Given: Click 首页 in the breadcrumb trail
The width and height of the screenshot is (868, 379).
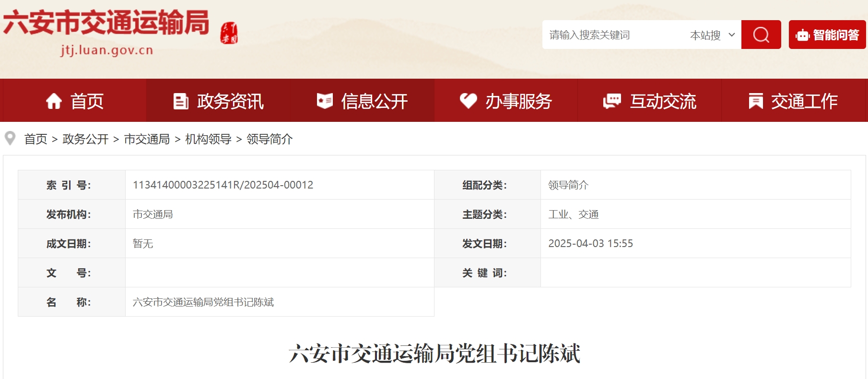Looking at the screenshot, I should [x=36, y=139].
